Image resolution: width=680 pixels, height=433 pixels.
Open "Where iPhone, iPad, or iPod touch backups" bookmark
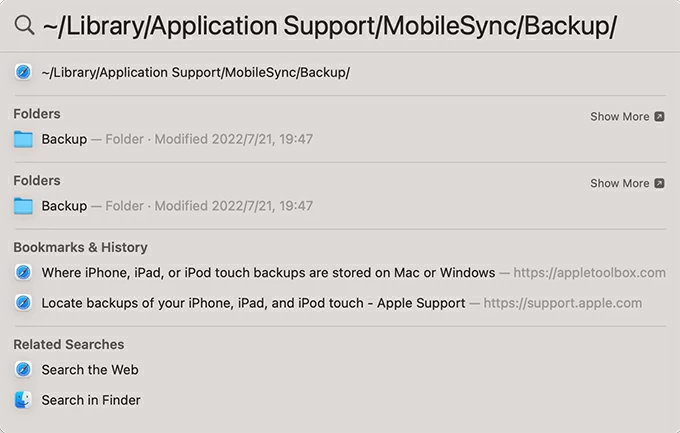click(x=268, y=272)
